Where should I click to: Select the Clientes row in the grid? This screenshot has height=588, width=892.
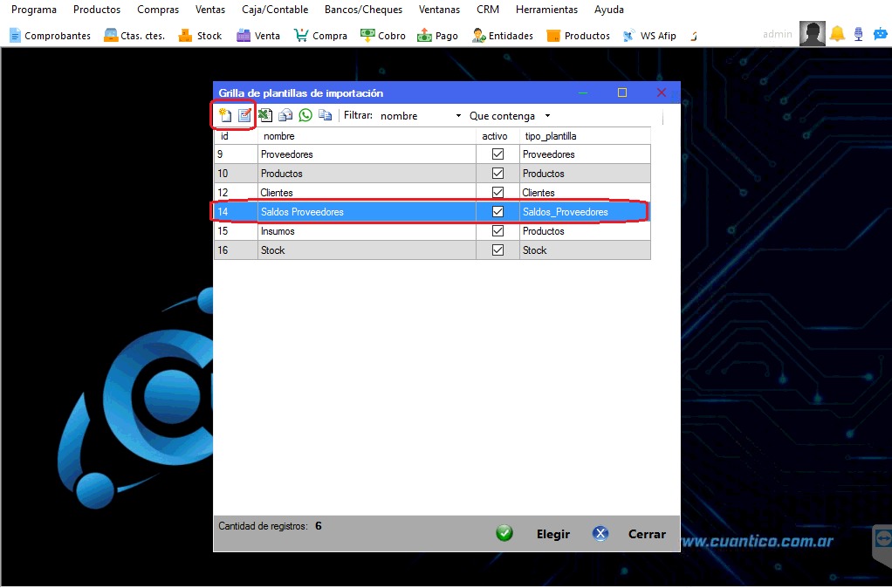(x=367, y=193)
